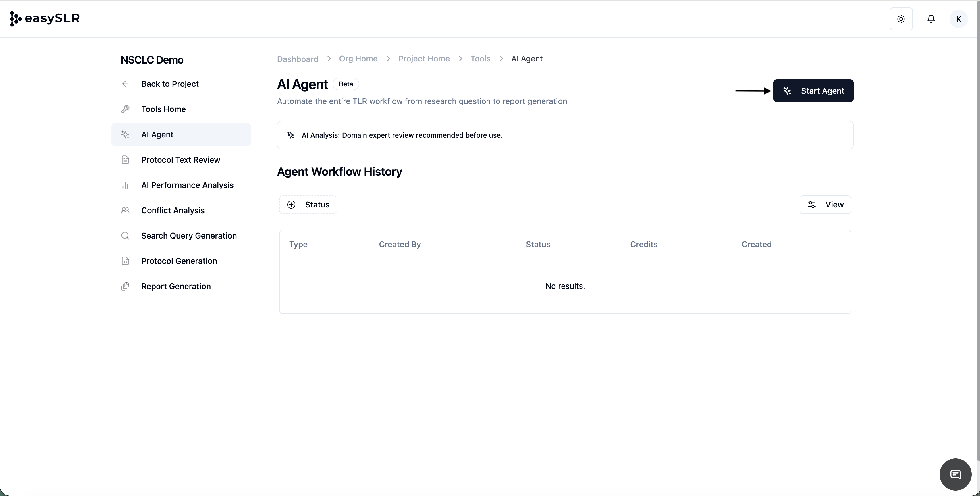The width and height of the screenshot is (980, 496).
Task: Open the Status filter dropdown
Action: tap(308, 205)
